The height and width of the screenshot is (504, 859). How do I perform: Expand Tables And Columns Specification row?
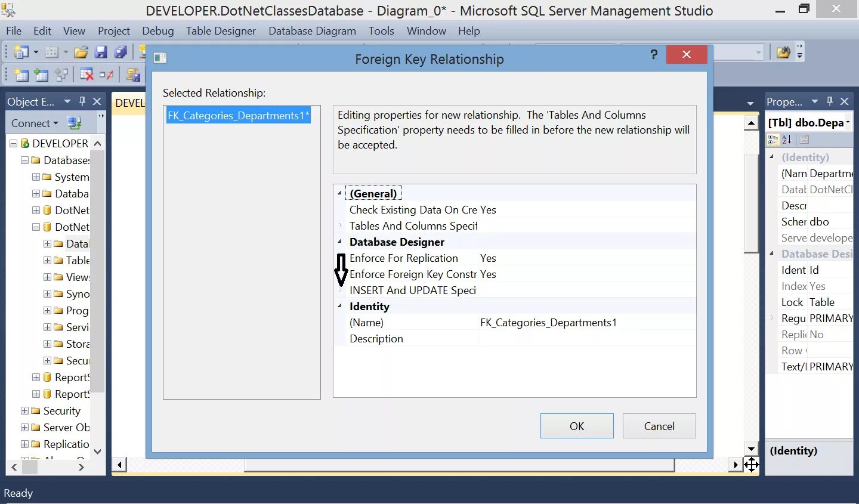[340, 225]
